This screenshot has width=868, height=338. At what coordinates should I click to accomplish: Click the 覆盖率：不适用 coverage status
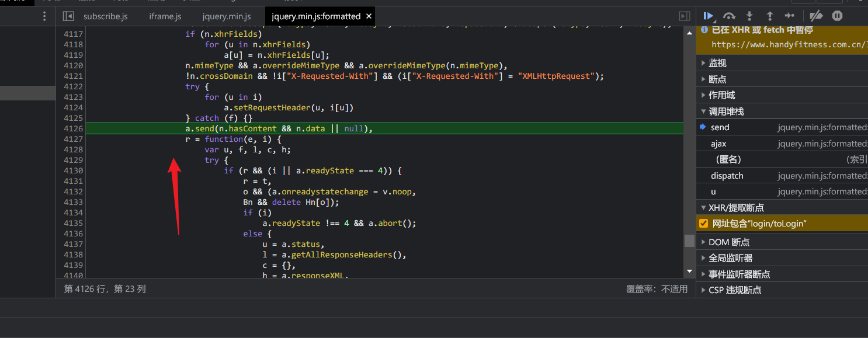click(x=657, y=288)
